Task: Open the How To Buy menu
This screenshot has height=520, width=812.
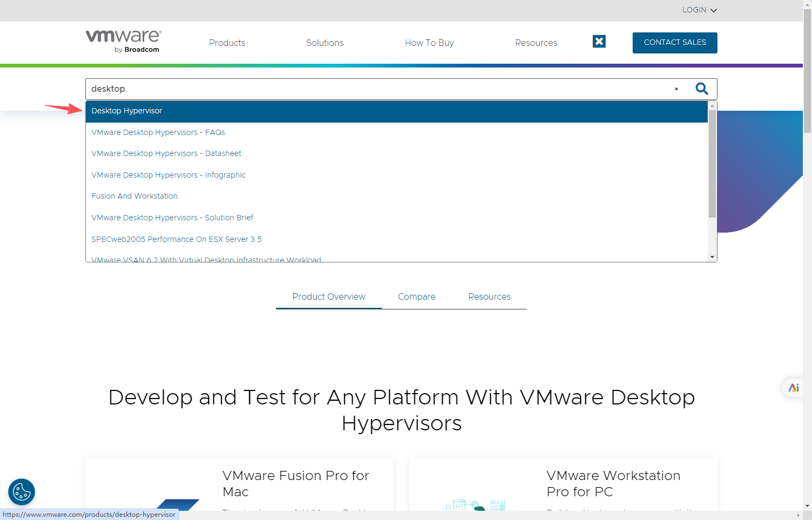Action: 429,43
